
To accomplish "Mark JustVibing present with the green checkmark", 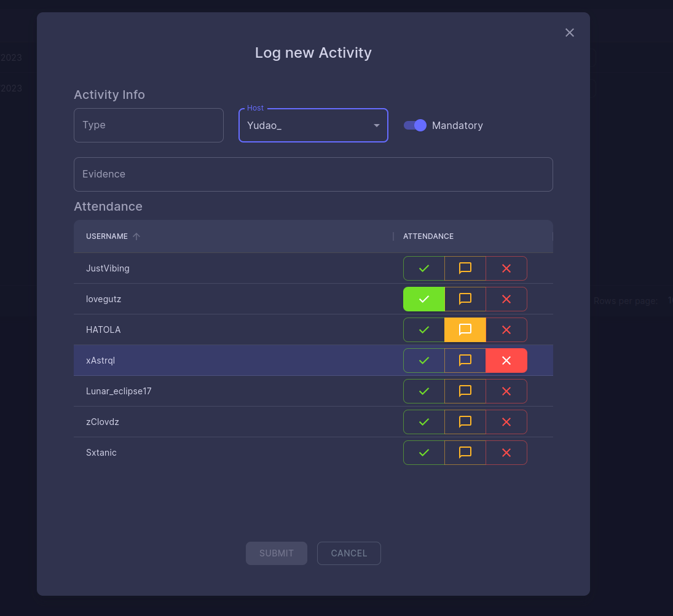I will pos(423,268).
